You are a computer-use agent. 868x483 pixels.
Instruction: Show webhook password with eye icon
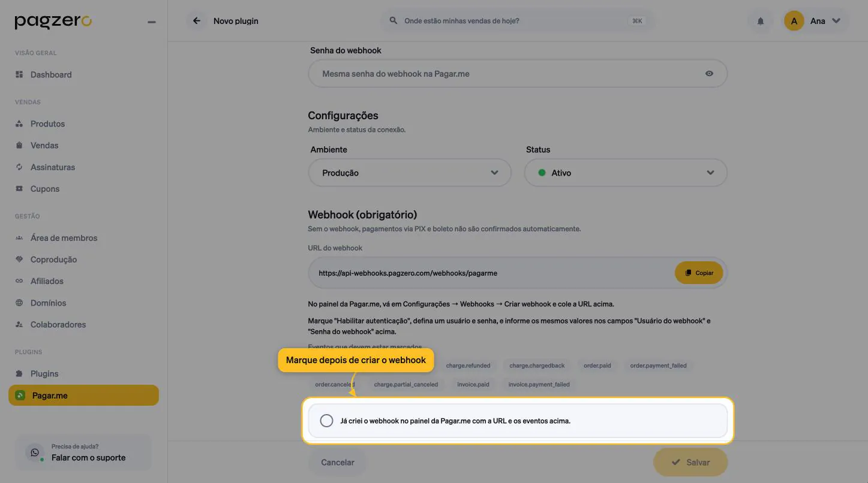[709, 74]
